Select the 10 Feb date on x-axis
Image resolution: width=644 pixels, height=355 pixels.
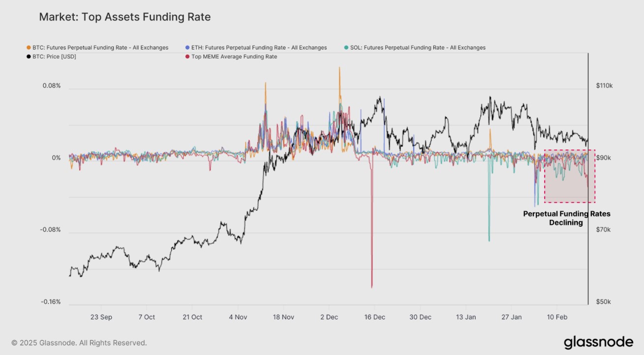(557, 317)
